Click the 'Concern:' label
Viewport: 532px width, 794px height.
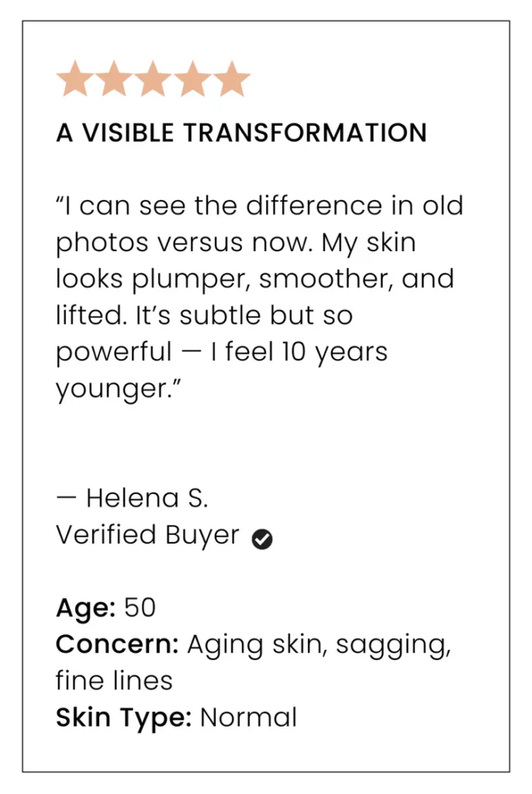click(x=117, y=644)
